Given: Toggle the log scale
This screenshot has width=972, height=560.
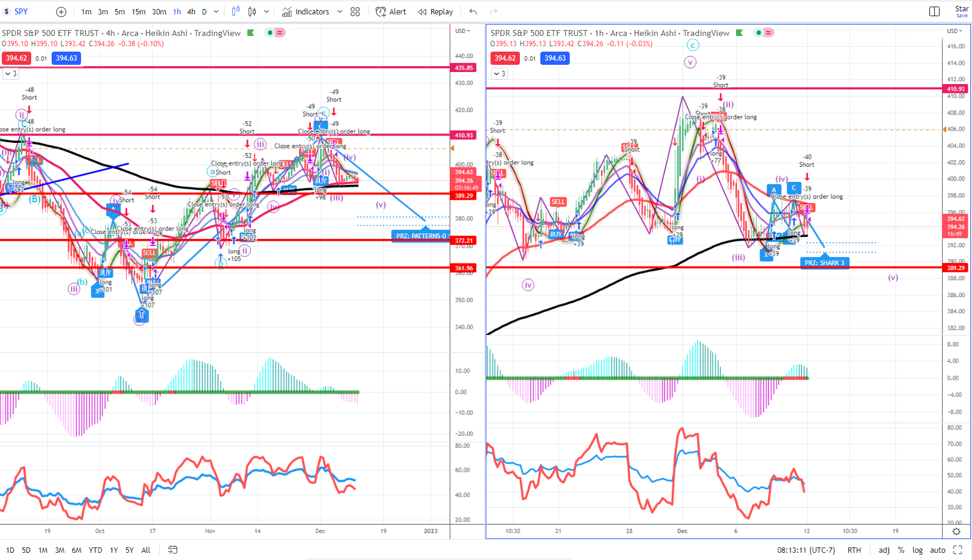Looking at the screenshot, I should (917, 550).
